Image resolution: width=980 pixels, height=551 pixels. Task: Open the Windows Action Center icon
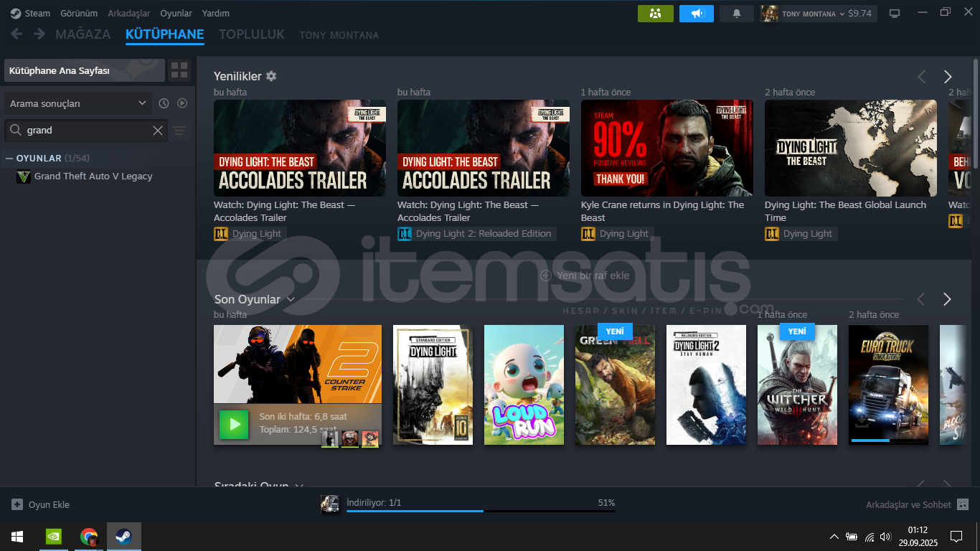click(956, 537)
